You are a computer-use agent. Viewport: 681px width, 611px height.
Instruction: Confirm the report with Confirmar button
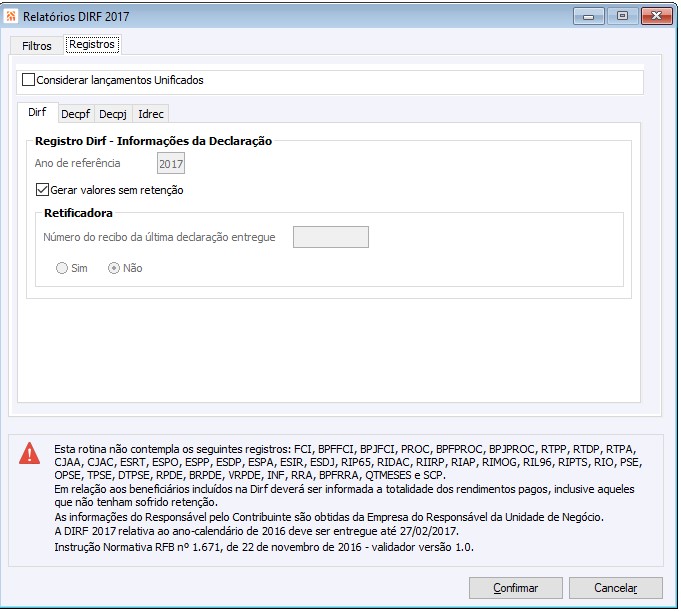coord(516,588)
